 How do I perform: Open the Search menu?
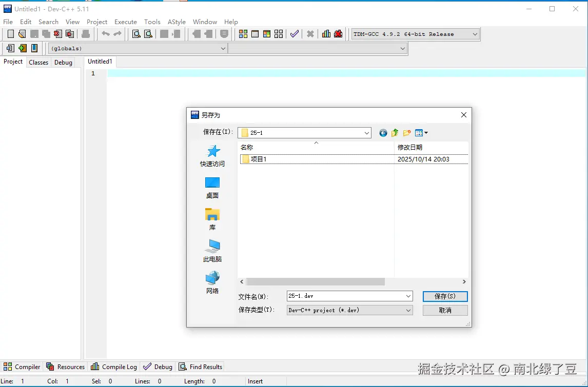point(48,22)
